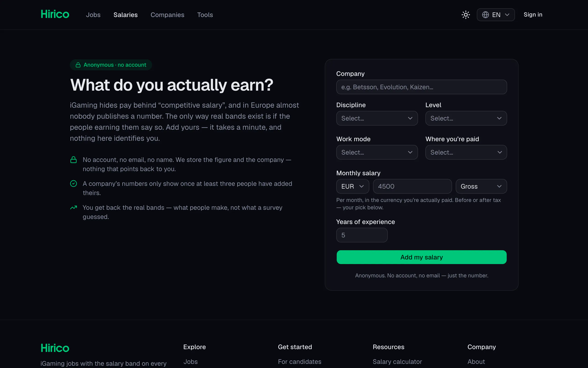Click the lock icon in Anonymous badge
The width and height of the screenshot is (588, 368).
pyautogui.click(x=78, y=65)
